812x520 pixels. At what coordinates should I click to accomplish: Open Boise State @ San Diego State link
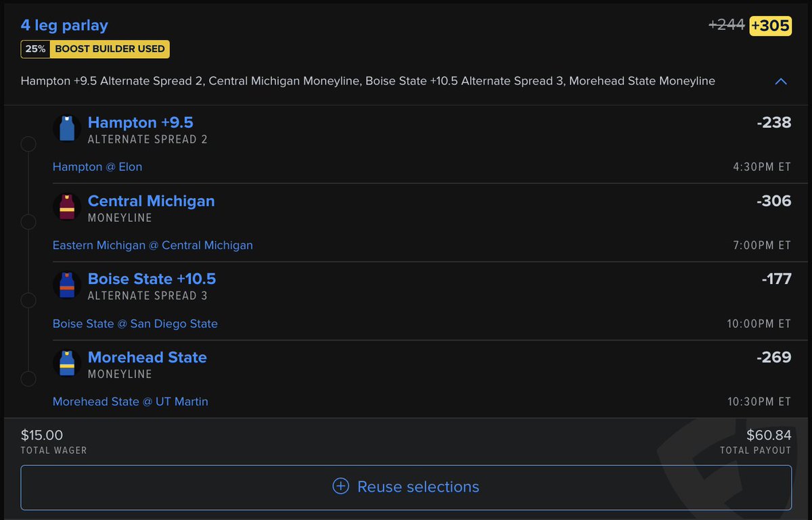135,324
